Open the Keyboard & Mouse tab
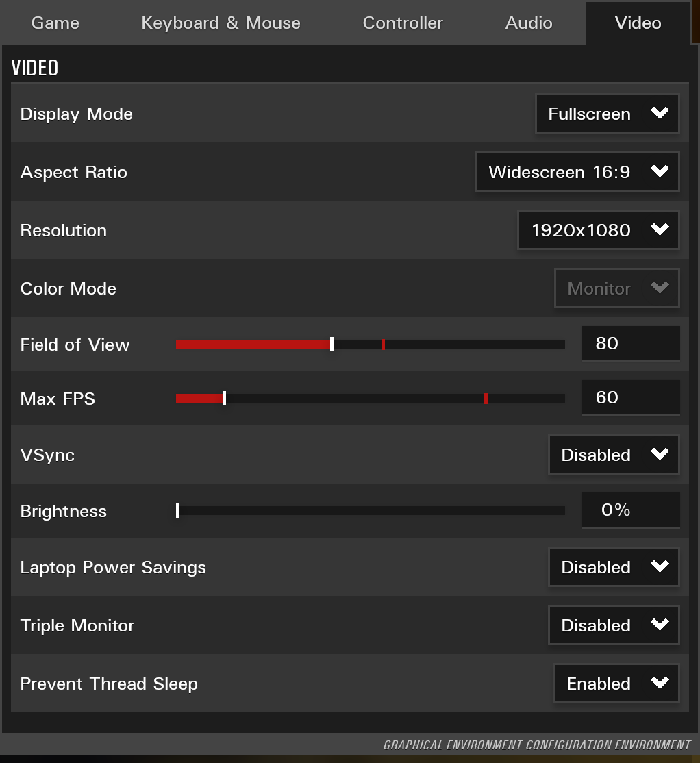Screen dimensions: 700x763 pyautogui.click(x=221, y=23)
